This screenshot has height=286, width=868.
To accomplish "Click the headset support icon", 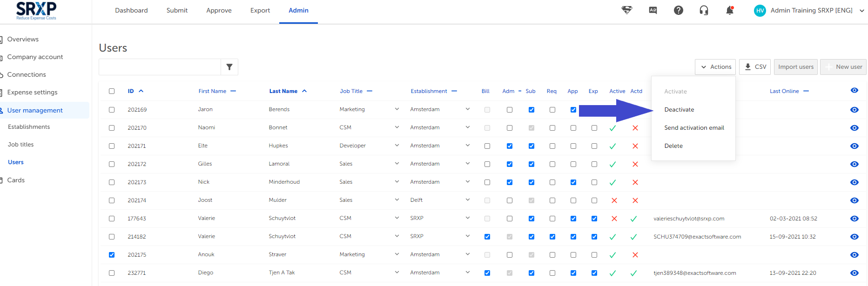I will [x=704, y=10].
